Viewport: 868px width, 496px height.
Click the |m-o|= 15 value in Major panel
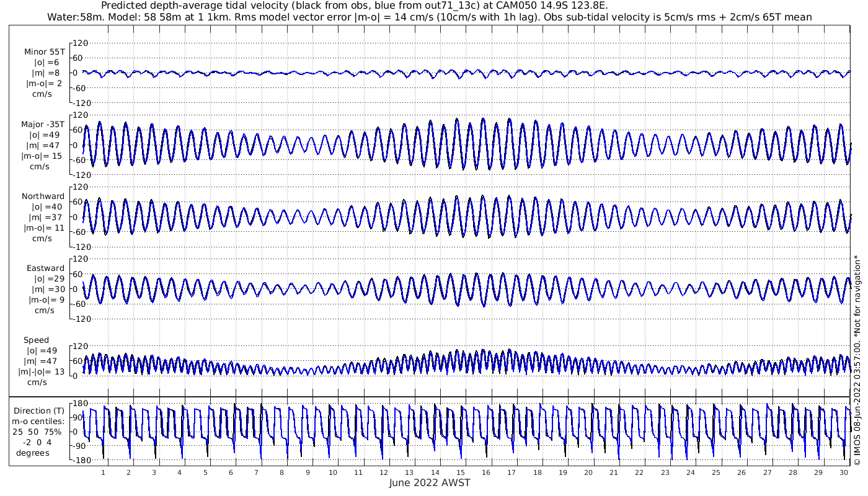(x=42, y=156)
